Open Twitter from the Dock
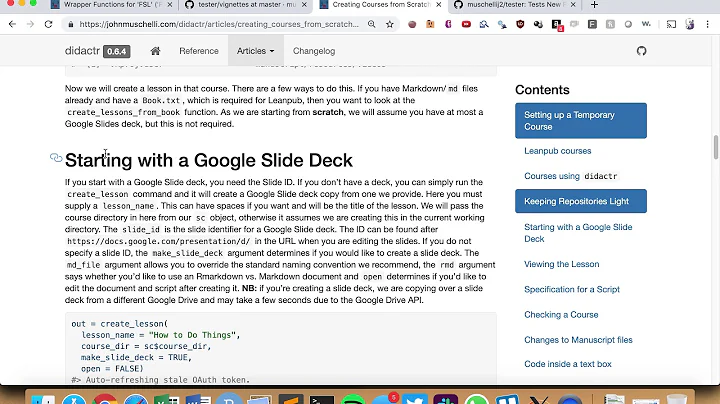The height and width of the screenshot is (404, 720). click(x=415, y=399)
